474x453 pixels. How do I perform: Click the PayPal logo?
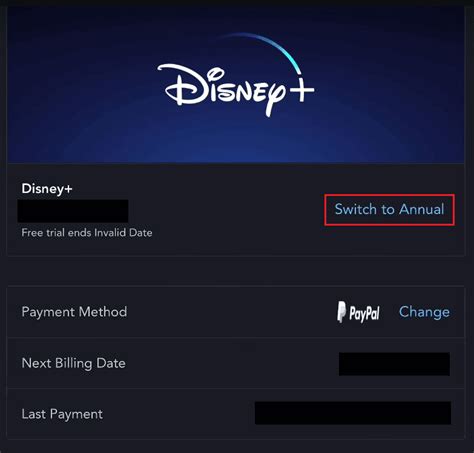click(x=358, y=312)
